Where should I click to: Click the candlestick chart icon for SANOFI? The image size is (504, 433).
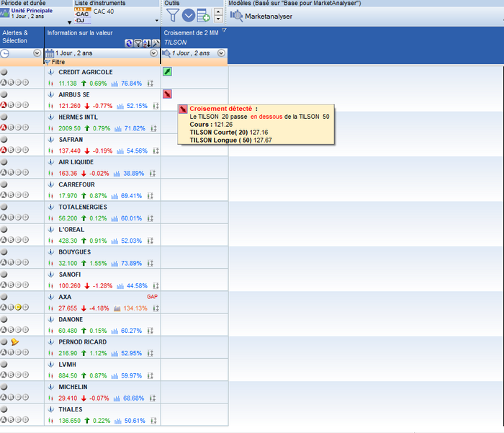(50, 285)
